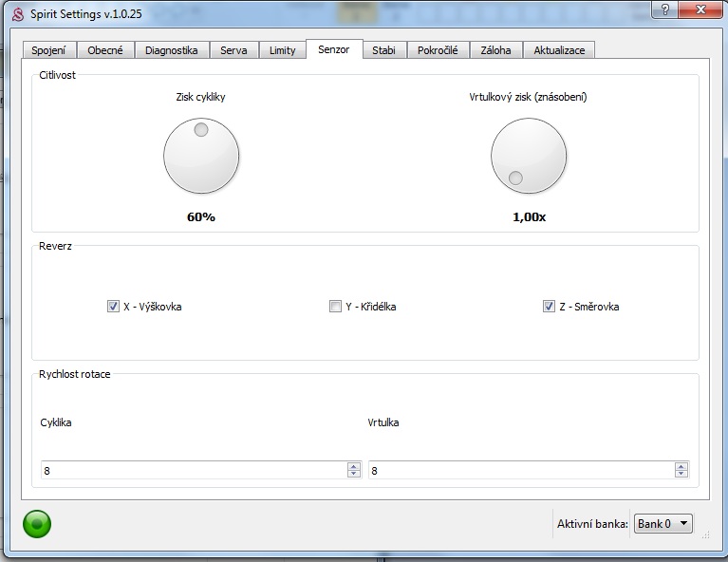This screenshot has width=728, height=562.
Task: Toggle the Z - Směrovka reverse checkbox
Action: pyautogui.click(x=549, y=307)
